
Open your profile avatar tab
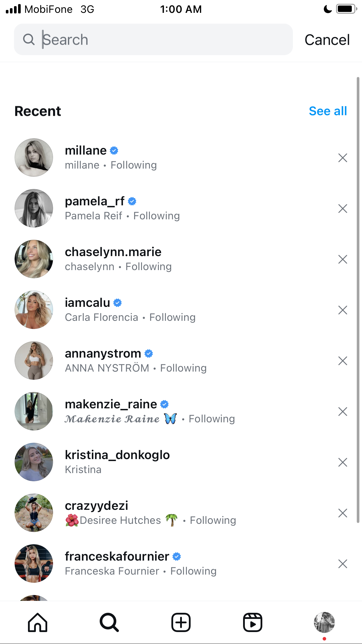(324, 622)
